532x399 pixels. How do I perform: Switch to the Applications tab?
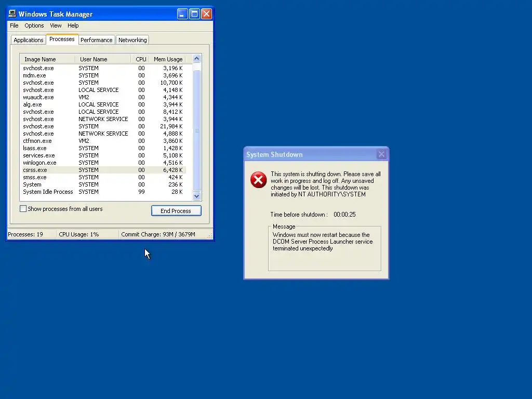click(29, 40)
